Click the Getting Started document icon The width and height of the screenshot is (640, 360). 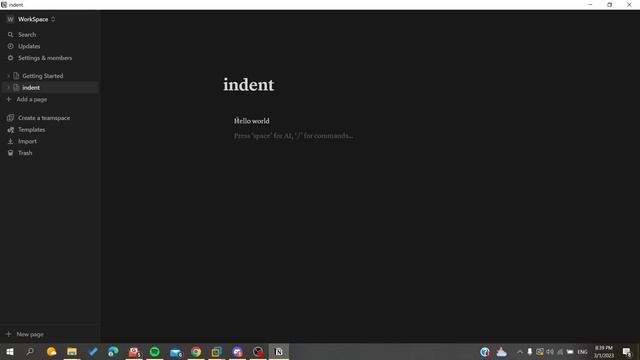click(16, 76)
